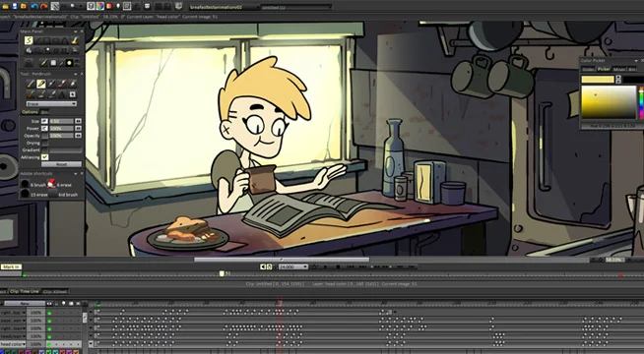Viewport: 644px width, 354px height.
Task: Open the frame rate dropdown above the timeline
Action: click(293, 266)
